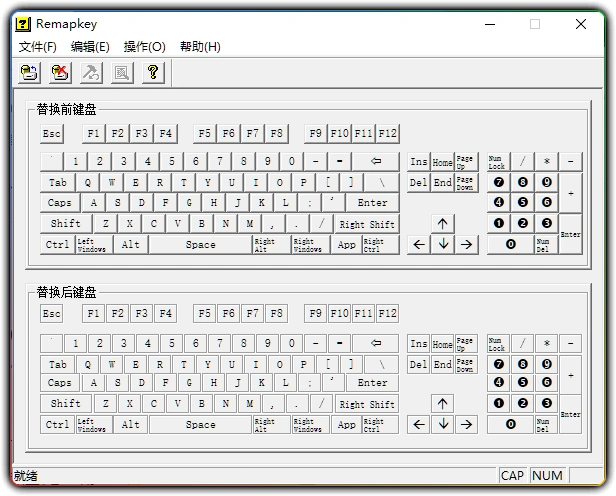Click the yellow question mark help icon
This screenshot has height=496, width=616.
point(153,73)
